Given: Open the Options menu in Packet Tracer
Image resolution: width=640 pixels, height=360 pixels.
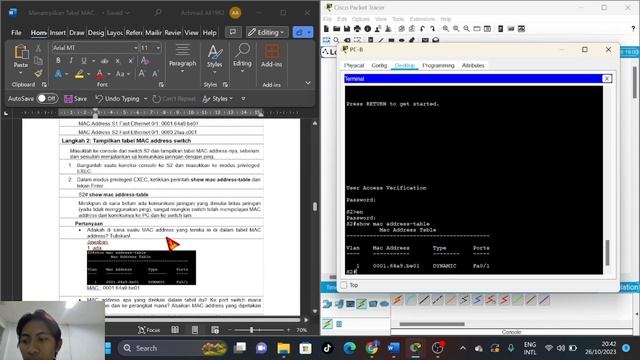Looking at the screenshot, I should pos(360,19).
